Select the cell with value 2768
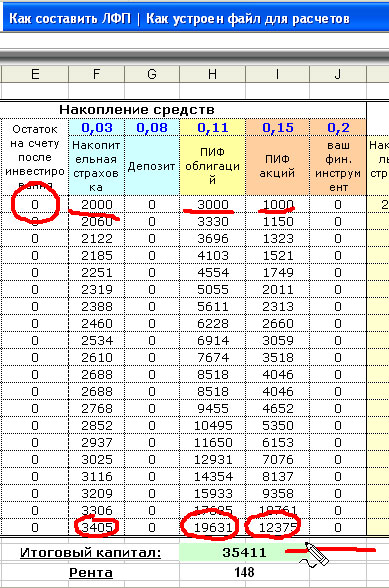 pos(96,408)
